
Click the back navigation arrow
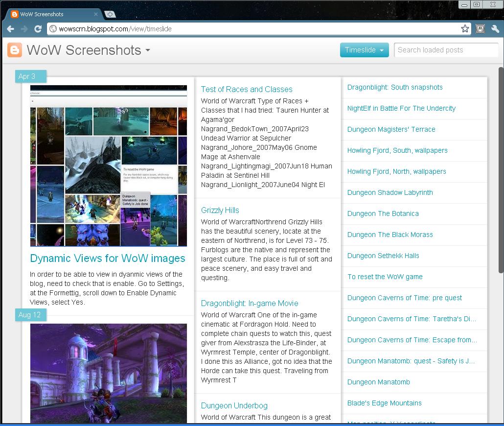click(11, 28)
